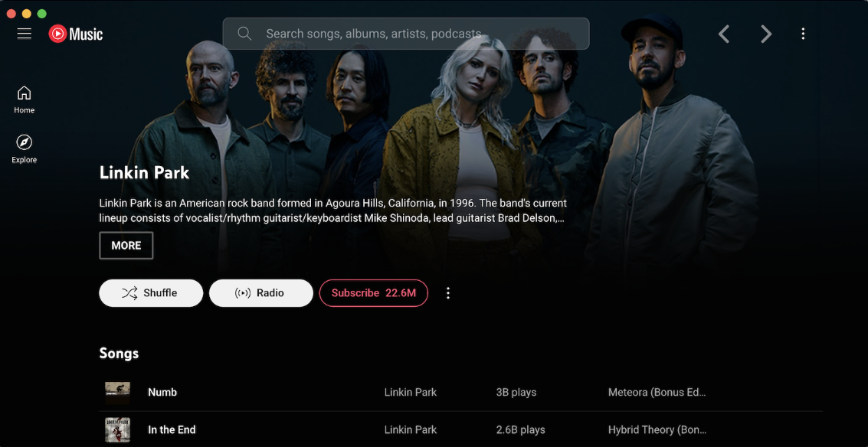Click the search magnifier icon
The width and height of the screenshot is (868, 447).
coord(244,34)
